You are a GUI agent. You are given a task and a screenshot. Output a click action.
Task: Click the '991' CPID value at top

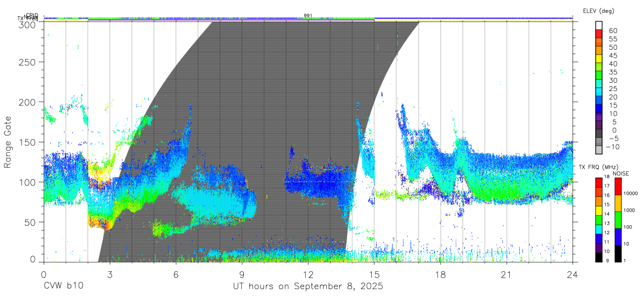pyautogui.click(x=308, y=16)
